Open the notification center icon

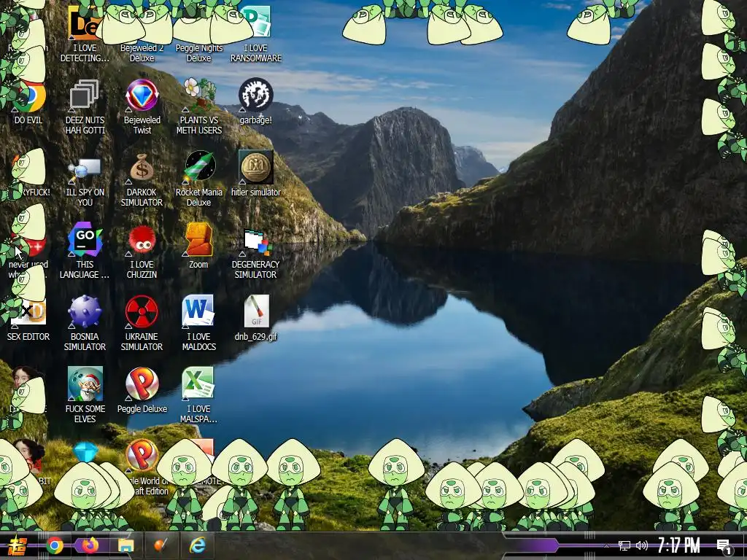click(x=724, y=547)
